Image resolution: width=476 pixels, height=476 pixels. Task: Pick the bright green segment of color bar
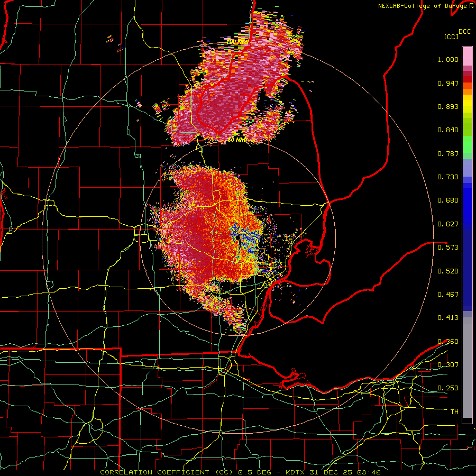tap(467, 144)
